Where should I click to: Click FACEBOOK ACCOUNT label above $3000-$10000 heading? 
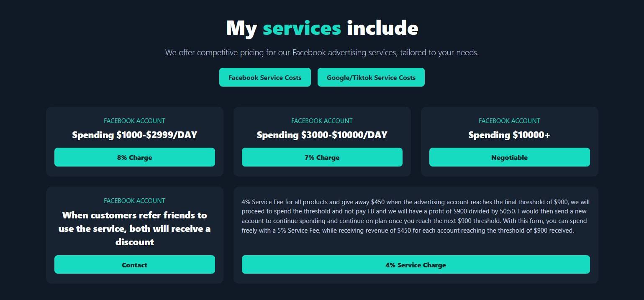[322, 121]
